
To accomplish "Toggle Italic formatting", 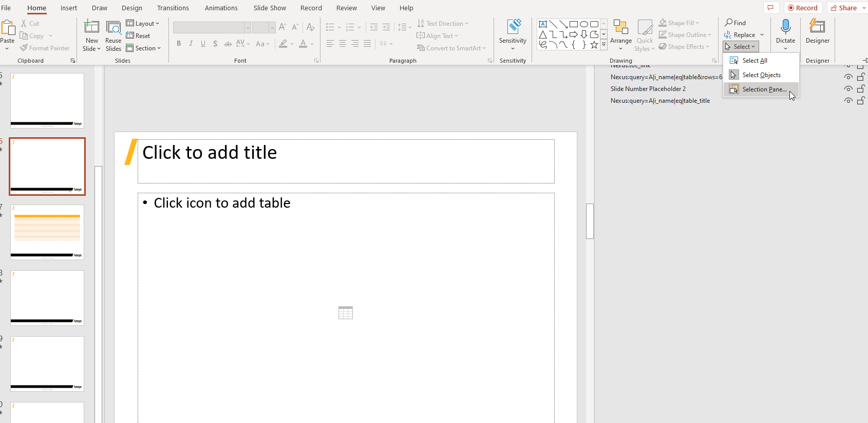I will click(191, 44).
